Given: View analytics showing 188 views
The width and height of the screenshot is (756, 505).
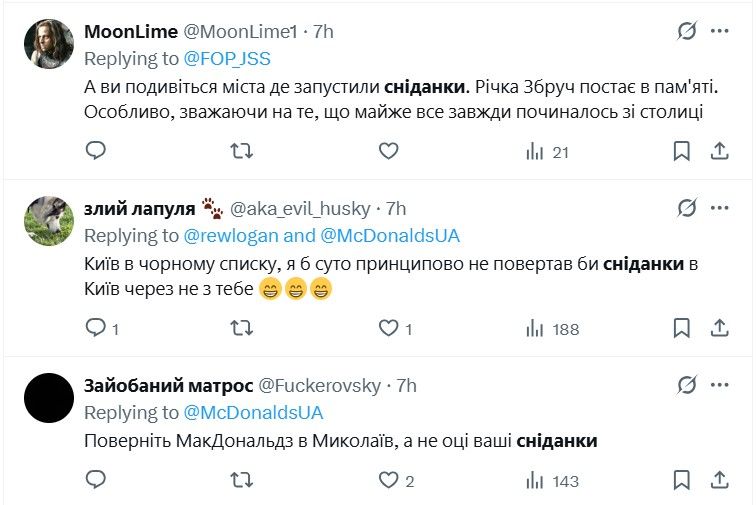Looking at the screenshot, I should (552, 329).
